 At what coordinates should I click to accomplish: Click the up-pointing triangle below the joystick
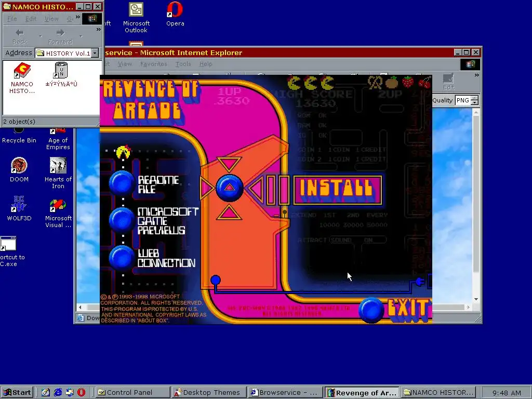[229, 212]
